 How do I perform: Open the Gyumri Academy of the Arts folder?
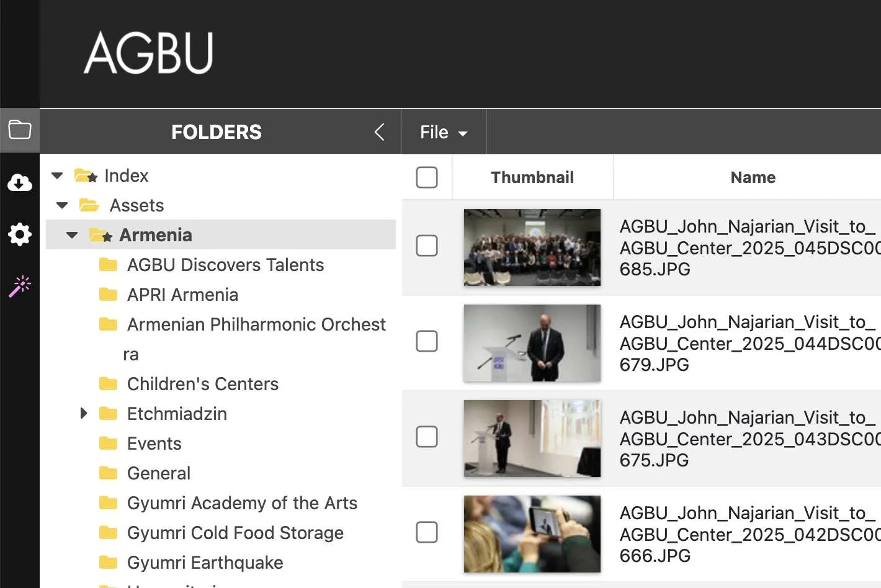pos(242,503)
